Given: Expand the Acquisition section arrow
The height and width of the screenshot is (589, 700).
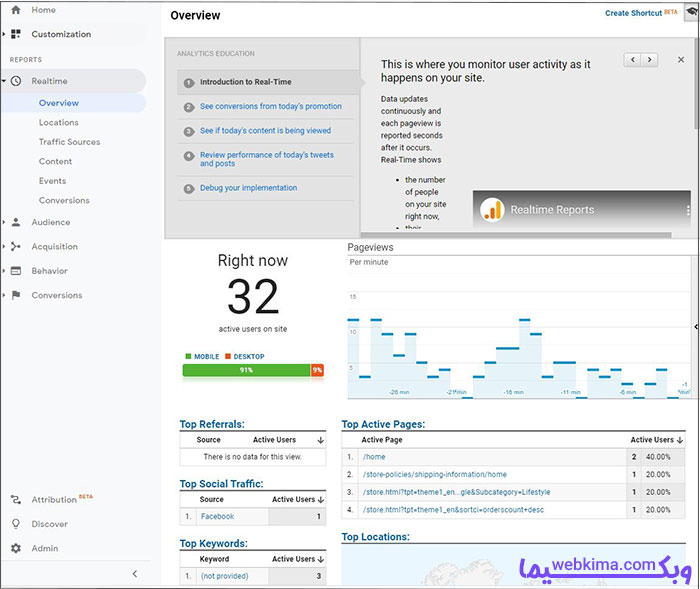Looking at the screenshot, I should click(x=4, y=246).
